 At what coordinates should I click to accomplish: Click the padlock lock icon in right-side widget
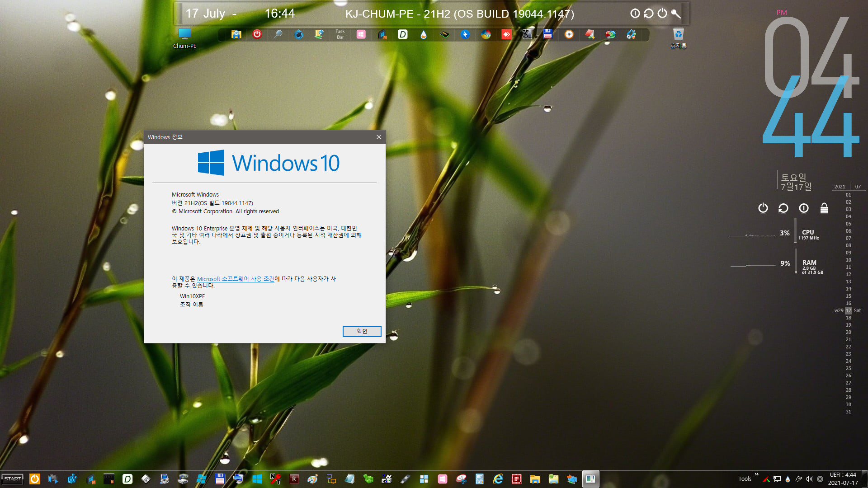tap(824, 208)
